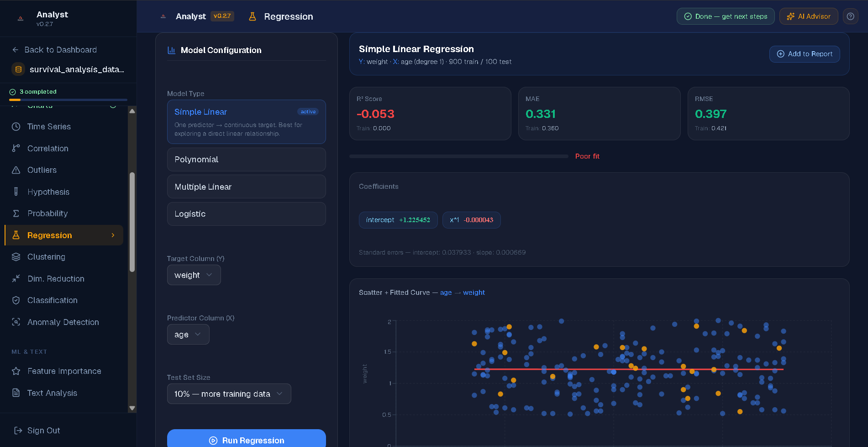This screenshot has height=447, width=868.
Task: Navigate to Clustering
Action: [64, 257]
